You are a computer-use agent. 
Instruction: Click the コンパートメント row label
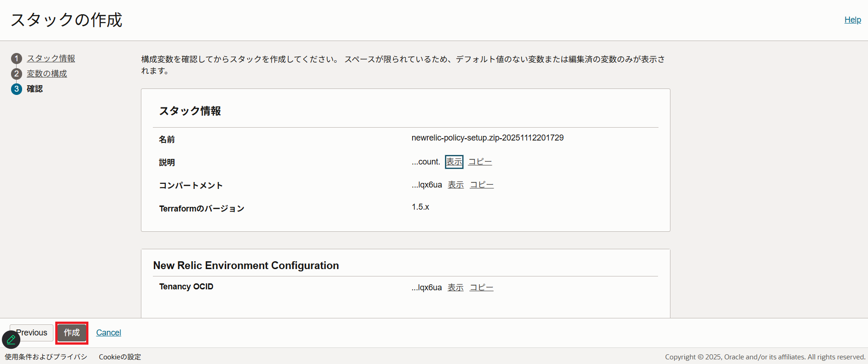point(191,185)
